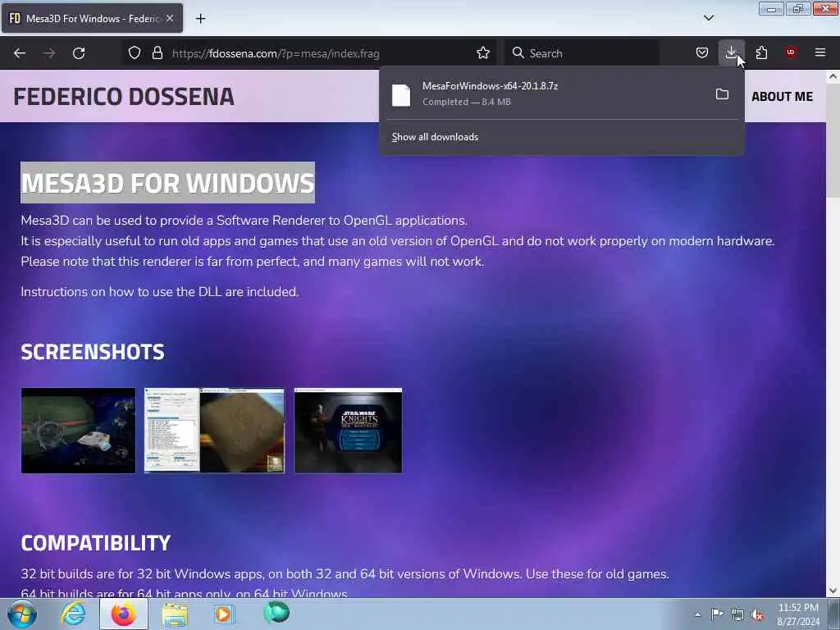Open the muted volume tray icon
The width and height of the screenshot is (840, 630).
(x=757, y=615)
